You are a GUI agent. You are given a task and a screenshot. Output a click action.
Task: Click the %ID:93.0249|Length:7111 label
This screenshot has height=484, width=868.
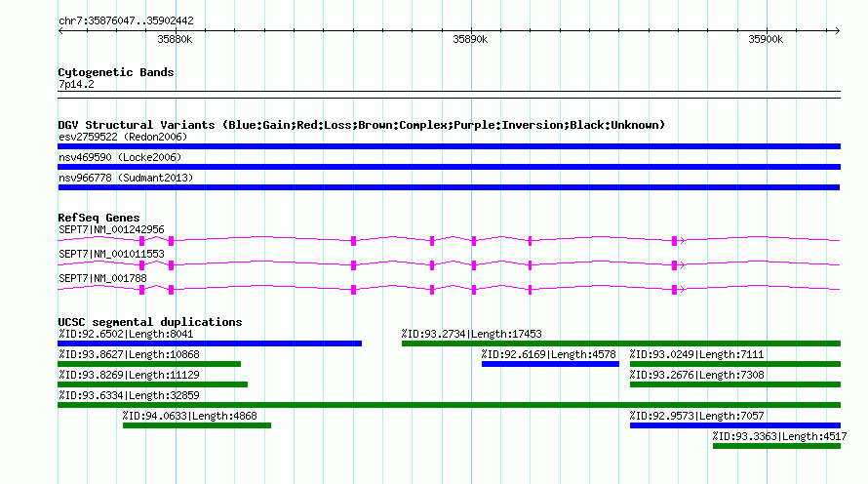point(696,354)
